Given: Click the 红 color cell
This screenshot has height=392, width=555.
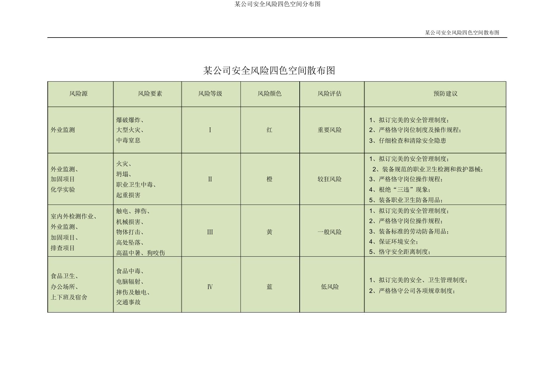Looking at the screenshot, I should pos(270,130).
